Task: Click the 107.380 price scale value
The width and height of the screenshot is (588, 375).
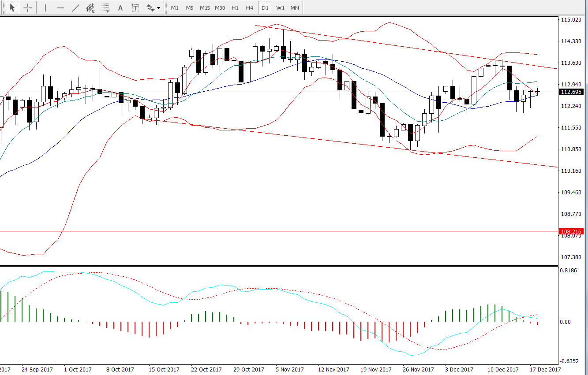Action: [x=570, y=257]
